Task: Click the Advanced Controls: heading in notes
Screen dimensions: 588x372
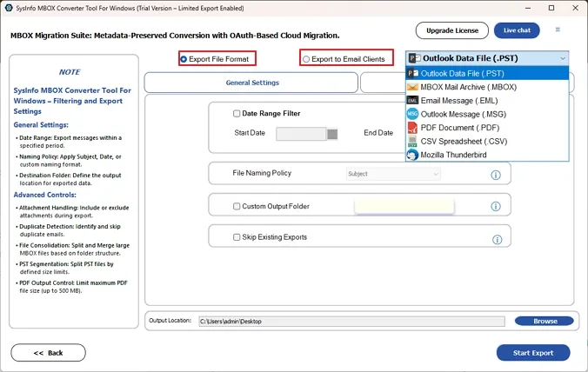Action: 44,195
